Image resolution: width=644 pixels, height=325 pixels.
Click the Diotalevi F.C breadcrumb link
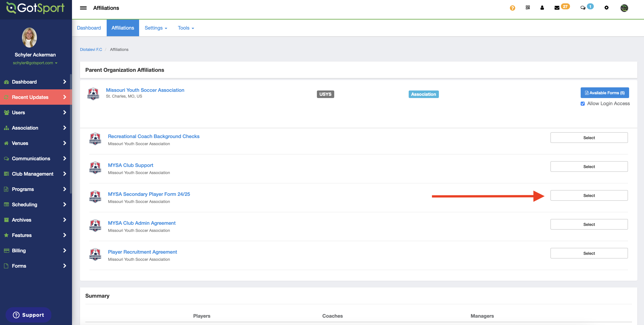pyautogui.click(x=91, y=50)
